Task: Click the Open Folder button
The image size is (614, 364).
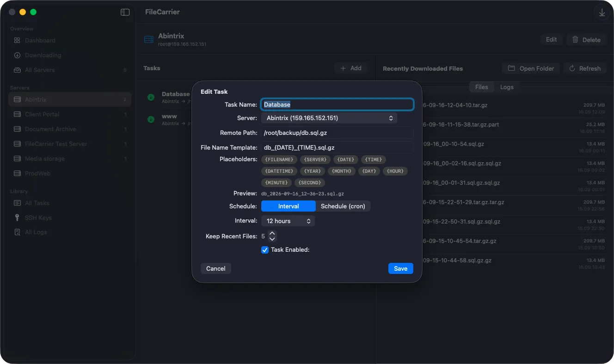Action: tap(531, 68)
